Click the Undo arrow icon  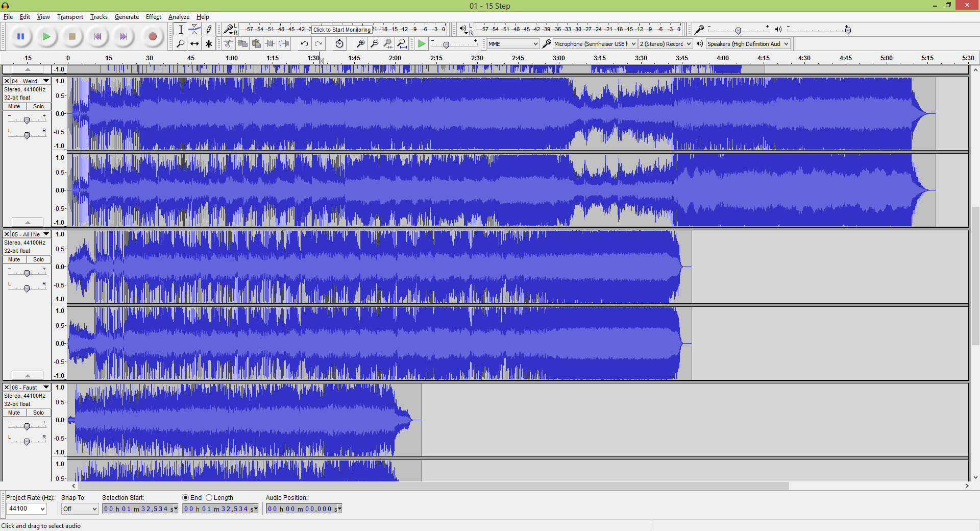tap(304, 44)
